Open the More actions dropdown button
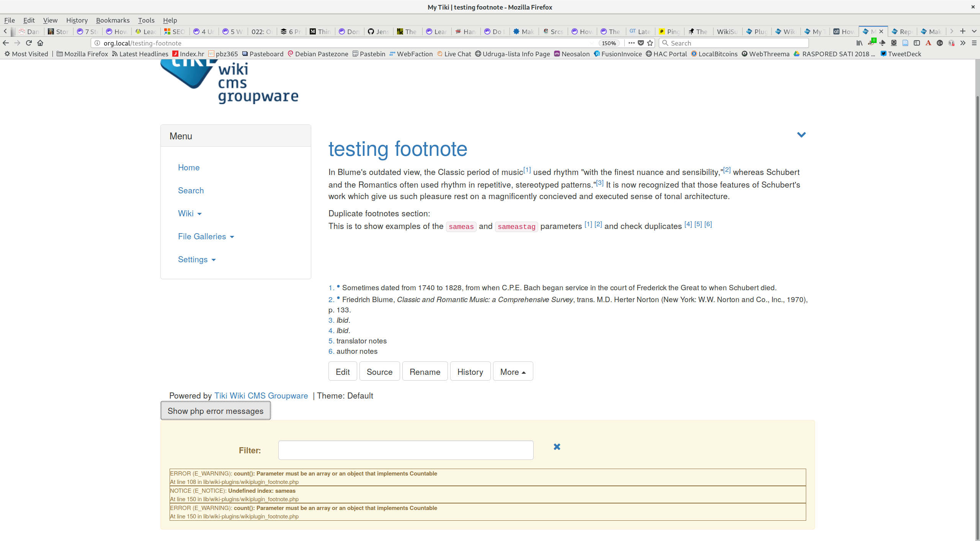Image resolution: width=980 pixels, height=541 pixels. 513,371
